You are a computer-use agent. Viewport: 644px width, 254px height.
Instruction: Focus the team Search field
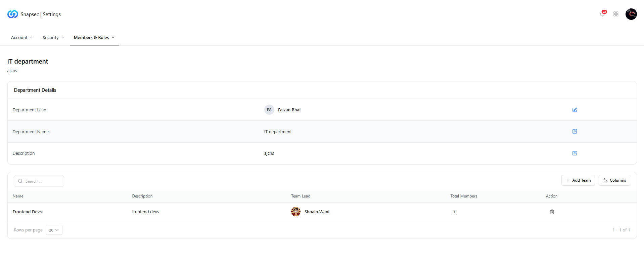[x=39, y=181]
